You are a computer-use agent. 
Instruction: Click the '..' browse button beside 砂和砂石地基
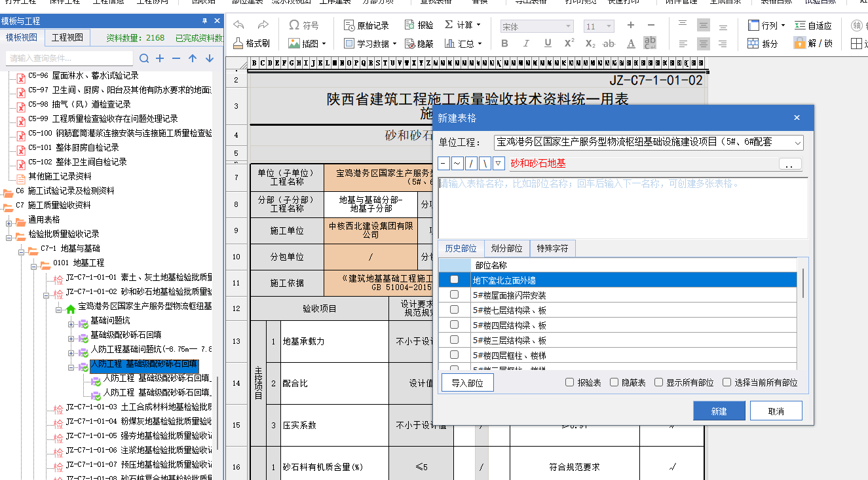pyautogui.click(x=789, y=164)
